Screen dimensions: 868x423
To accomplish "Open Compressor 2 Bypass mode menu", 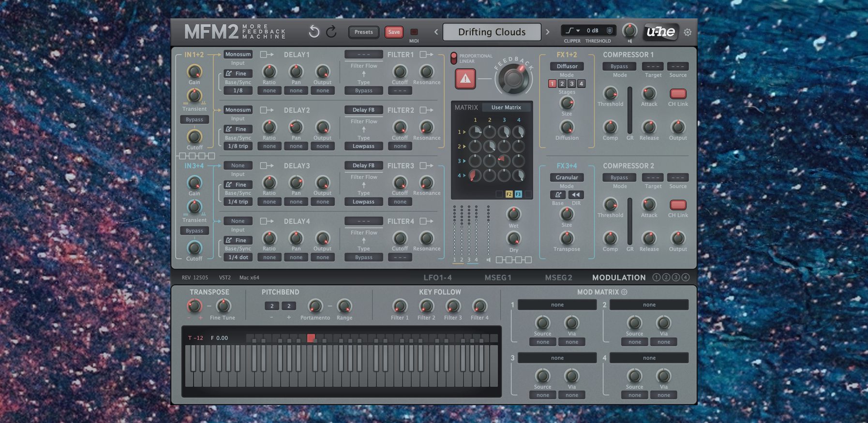I will click(619, 177).
